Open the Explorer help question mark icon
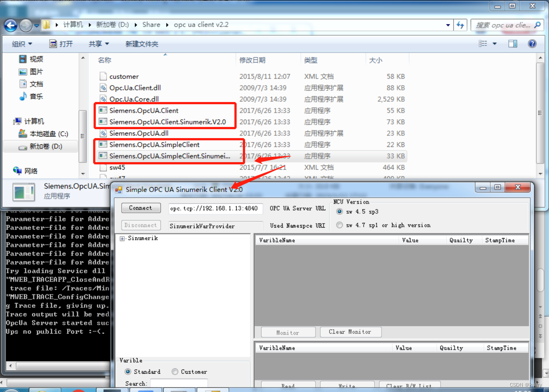The height and width of the screenshot is (392, 549). 532,44
